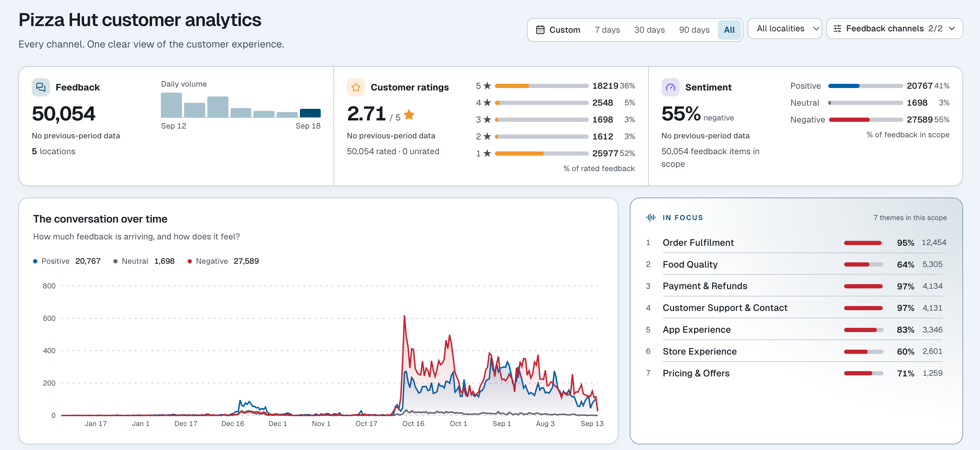This screenshot has width=980, height=450.
Task: Select the 90 days range tab
Action: [694, 30]
